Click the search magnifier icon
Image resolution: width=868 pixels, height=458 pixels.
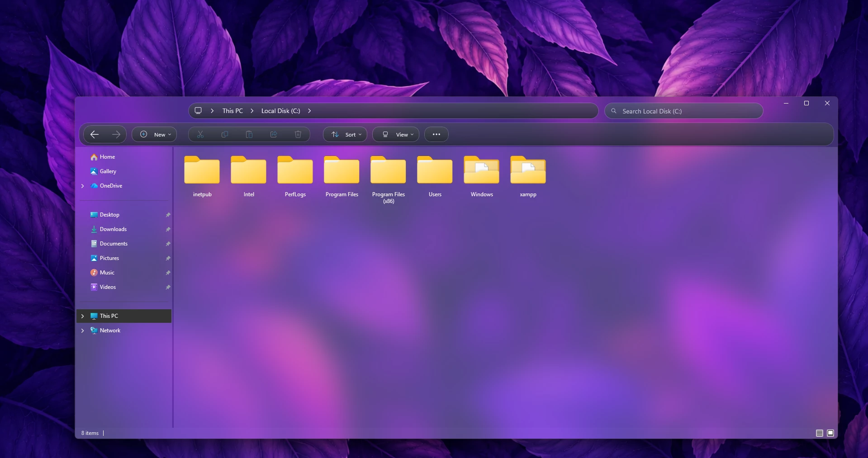(x=614, y=111)
